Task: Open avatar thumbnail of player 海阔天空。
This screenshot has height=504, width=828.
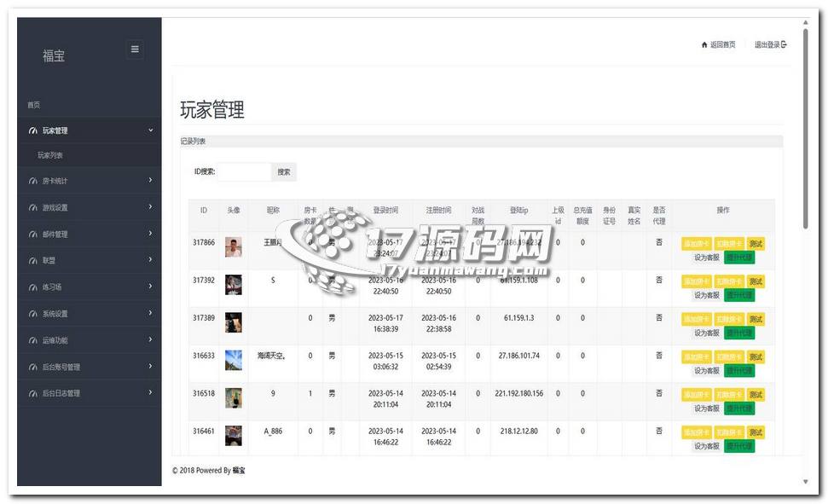Action: click(234, 360)
